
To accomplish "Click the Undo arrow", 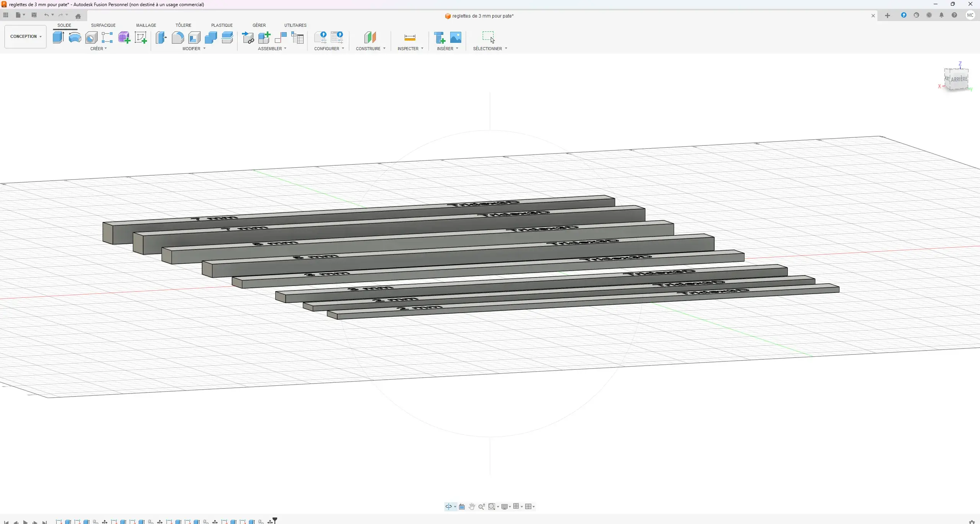I will [x=46, y=15].
